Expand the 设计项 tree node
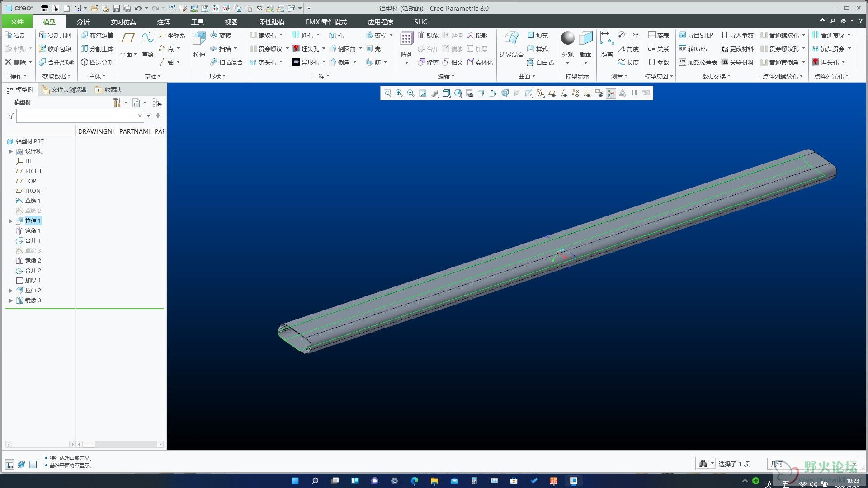 [x=11, y=151]
